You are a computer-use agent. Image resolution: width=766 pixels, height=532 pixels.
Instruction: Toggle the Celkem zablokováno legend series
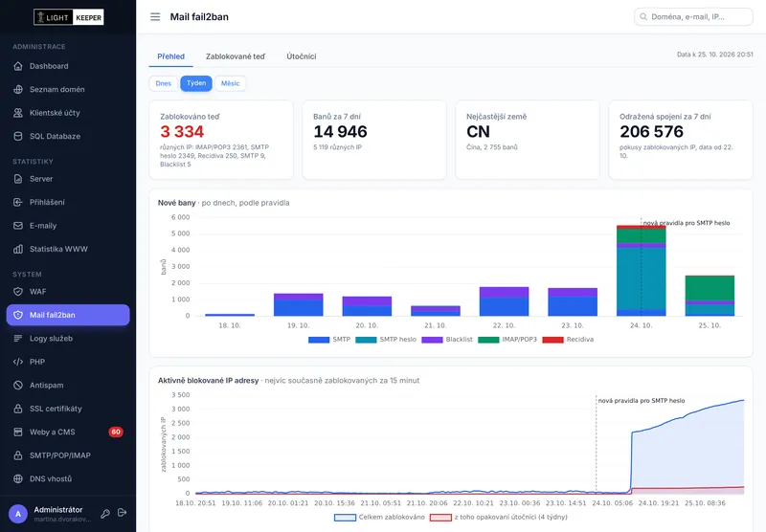coord(379,517)
